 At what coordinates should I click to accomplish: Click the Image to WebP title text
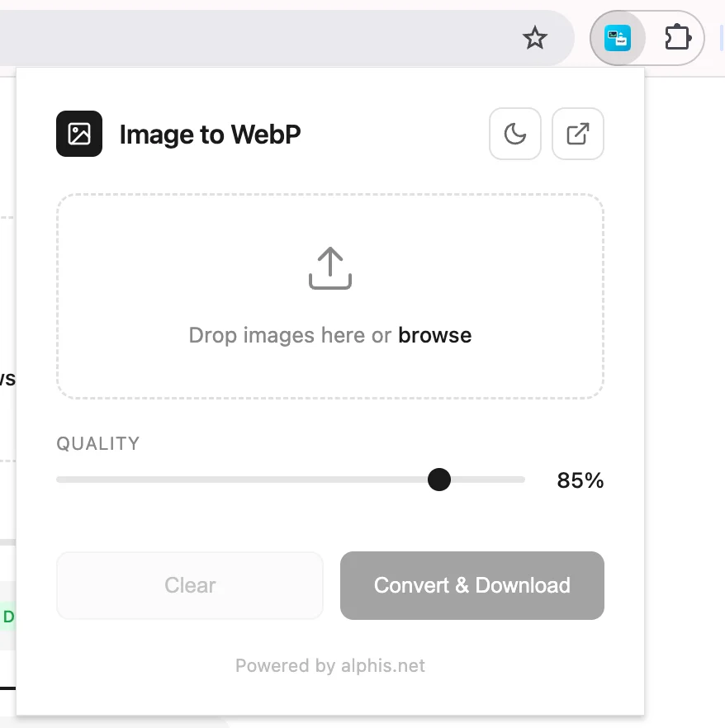[x=210, y=135]
